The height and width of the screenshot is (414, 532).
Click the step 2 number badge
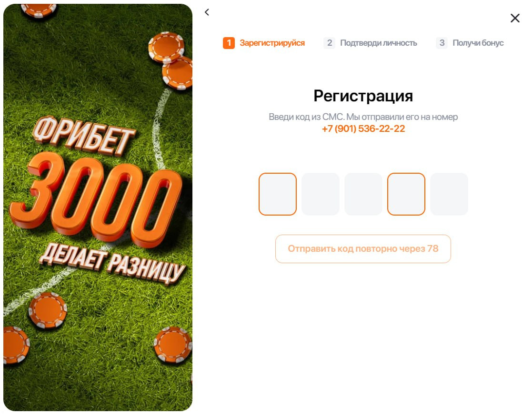pyautogui.click(x=329, y=43)
